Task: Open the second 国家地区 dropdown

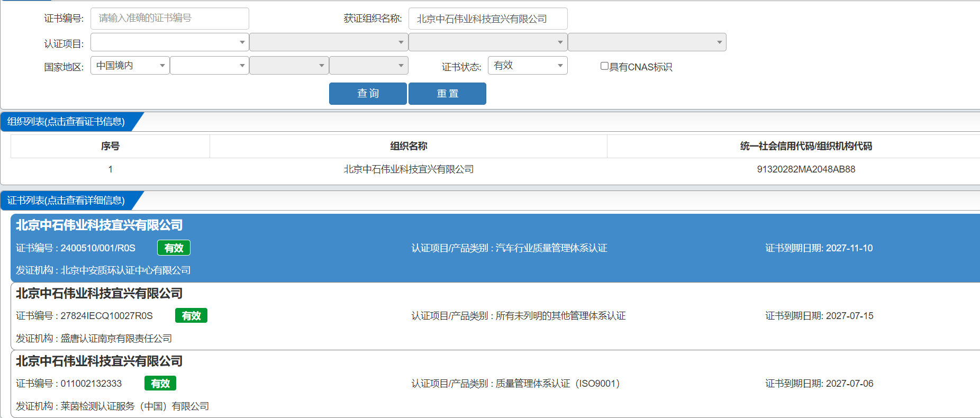Action: pos(210,66)
